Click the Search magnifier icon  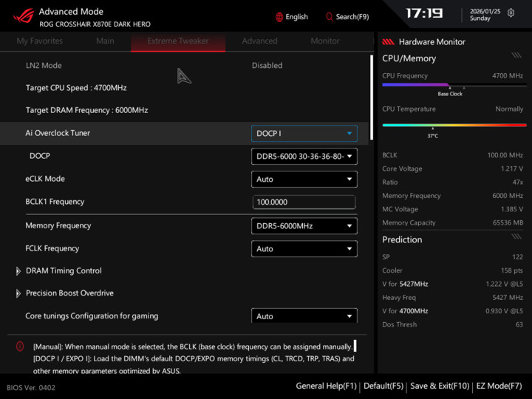329,17
